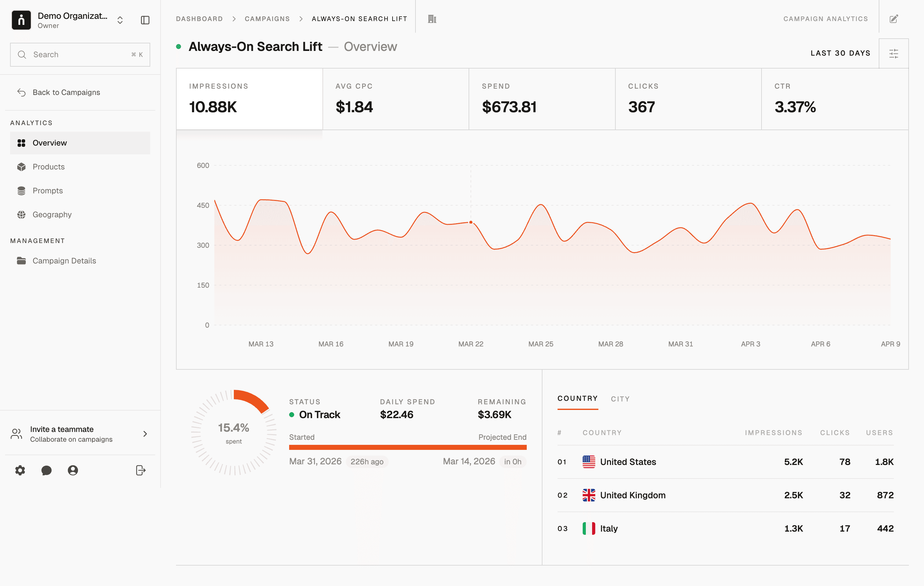Expand Invite a teammate chevron

[x=145, y=434]
